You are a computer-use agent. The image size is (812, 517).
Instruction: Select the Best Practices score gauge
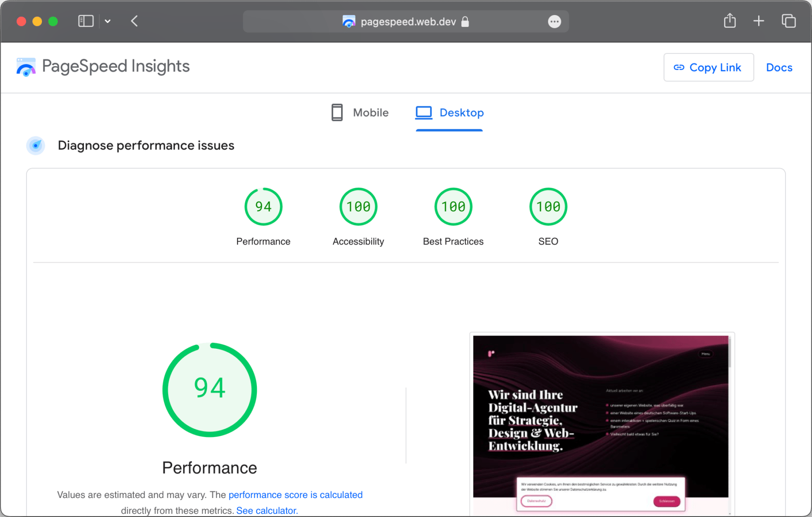coord(453,207)
